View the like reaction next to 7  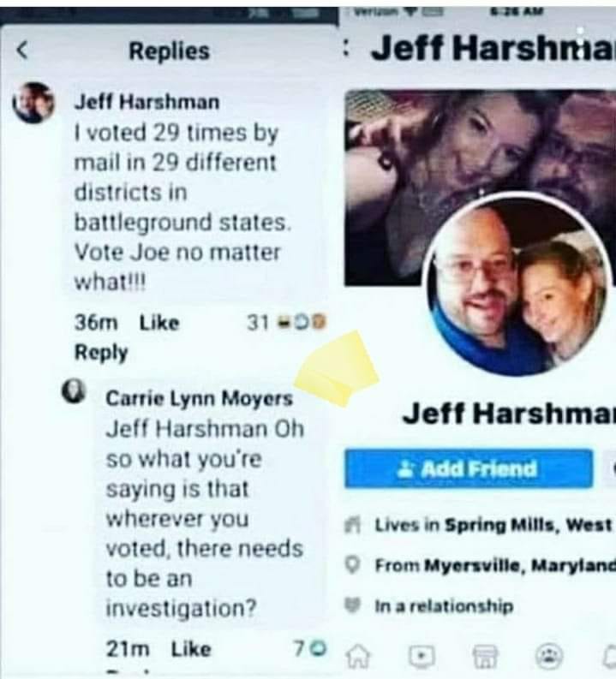click(x=320, y=648)
